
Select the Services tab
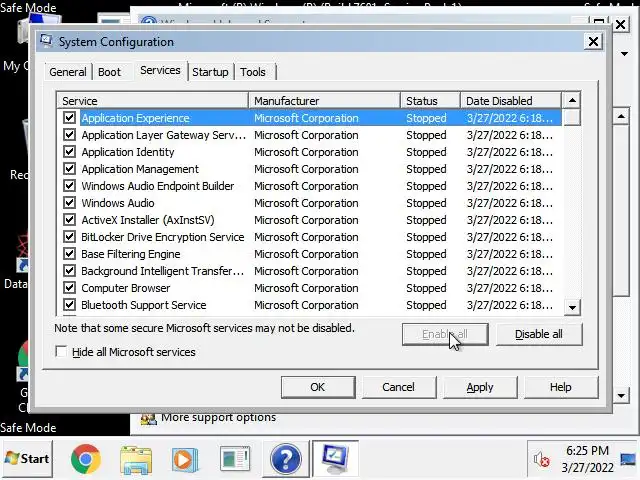[x=160, y=71]
